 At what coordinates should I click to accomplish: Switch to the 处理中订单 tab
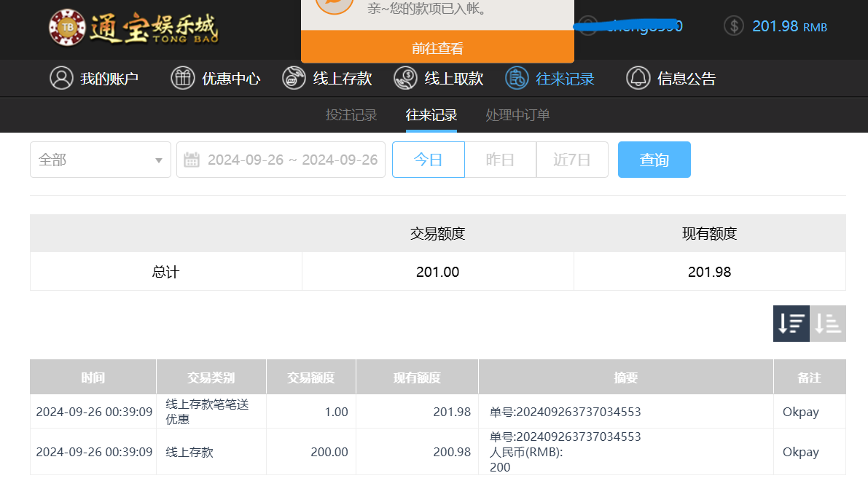(517, 115)
